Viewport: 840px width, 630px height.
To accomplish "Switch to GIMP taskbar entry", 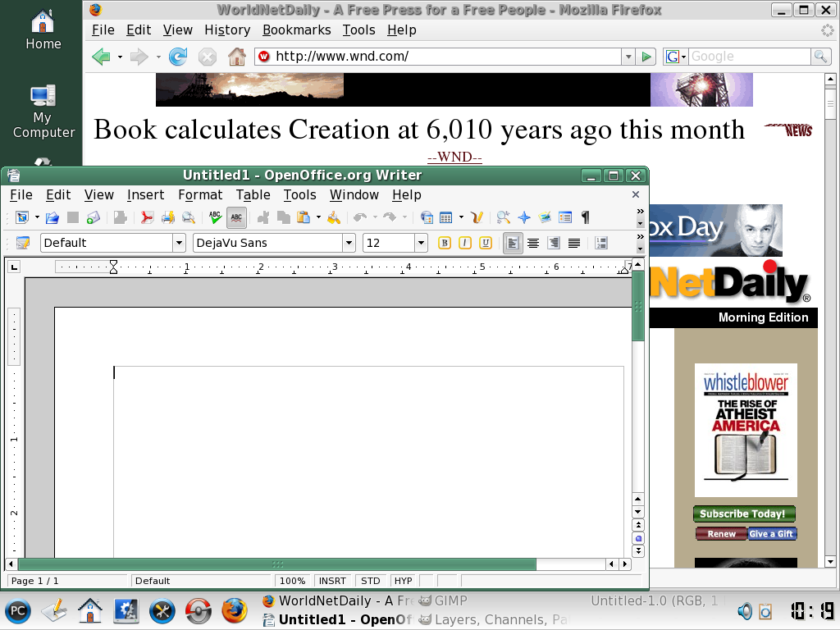I will (443, 601).
